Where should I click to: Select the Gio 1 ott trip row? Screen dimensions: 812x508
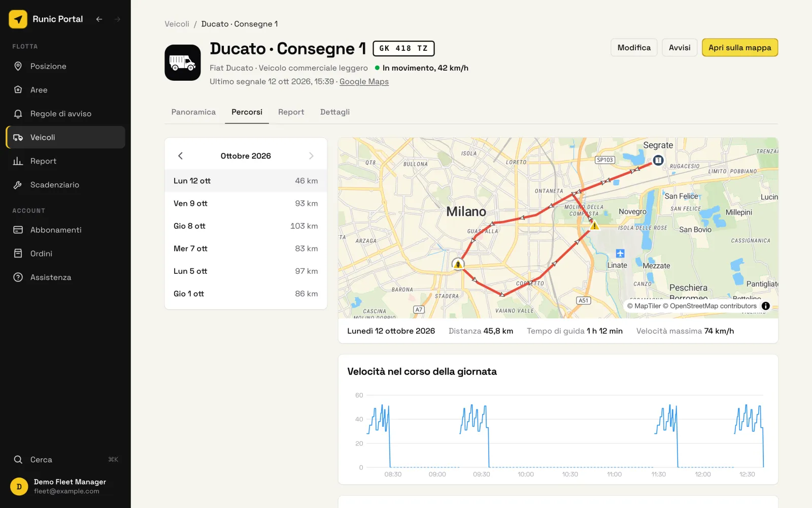tap(246, 294)
